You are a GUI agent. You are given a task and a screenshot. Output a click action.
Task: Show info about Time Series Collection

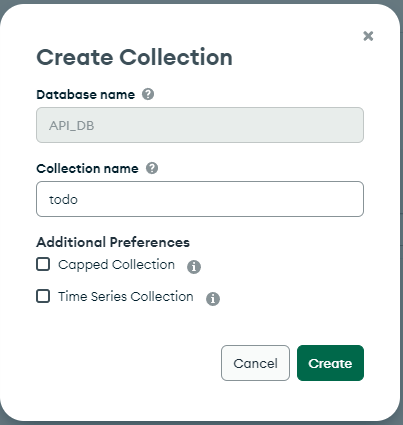point(213,299)
